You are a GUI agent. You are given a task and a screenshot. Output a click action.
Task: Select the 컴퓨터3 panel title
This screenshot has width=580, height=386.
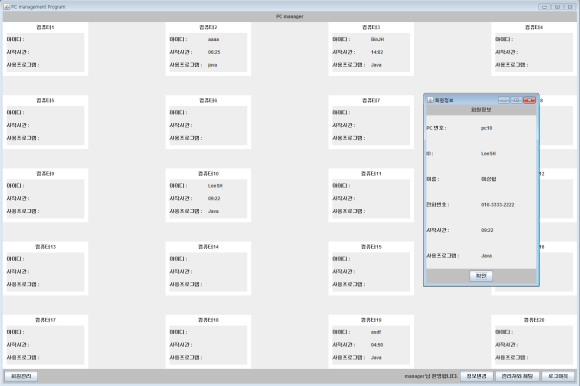371,27
